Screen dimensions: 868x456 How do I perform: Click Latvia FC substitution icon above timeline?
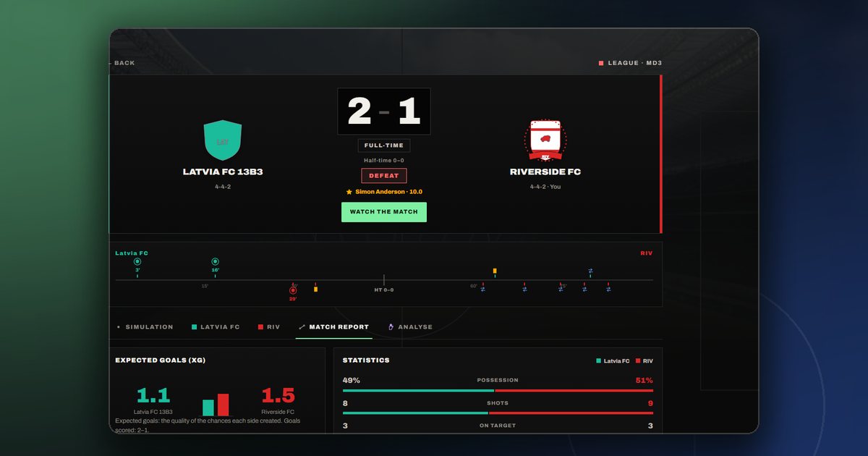590,271
